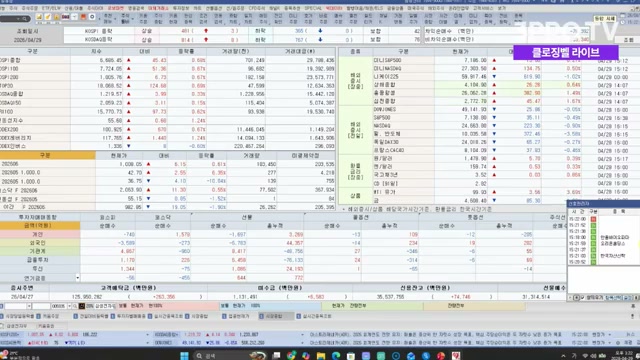640x360 pixels.
Task: Open the stock code dropdown in the bottom bar
Action: pyautogui.click(x=69, y=306)
